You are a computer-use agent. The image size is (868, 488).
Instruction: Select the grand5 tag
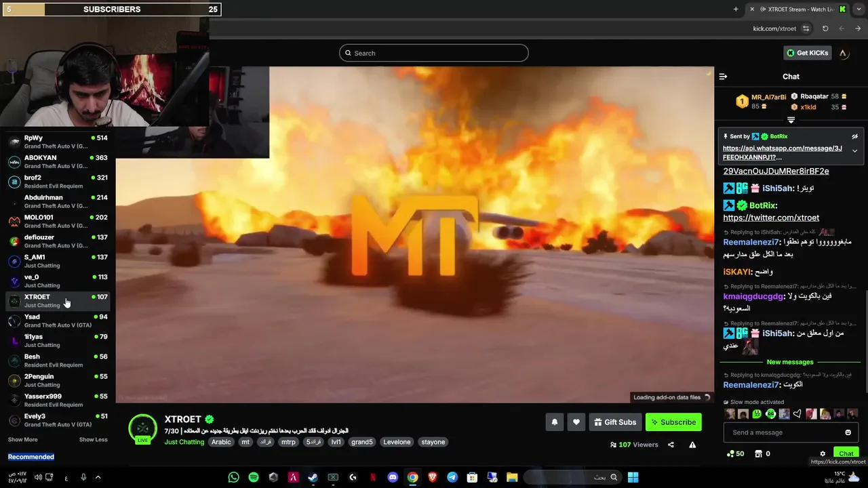pyautogui.click(x=361, y=442)
